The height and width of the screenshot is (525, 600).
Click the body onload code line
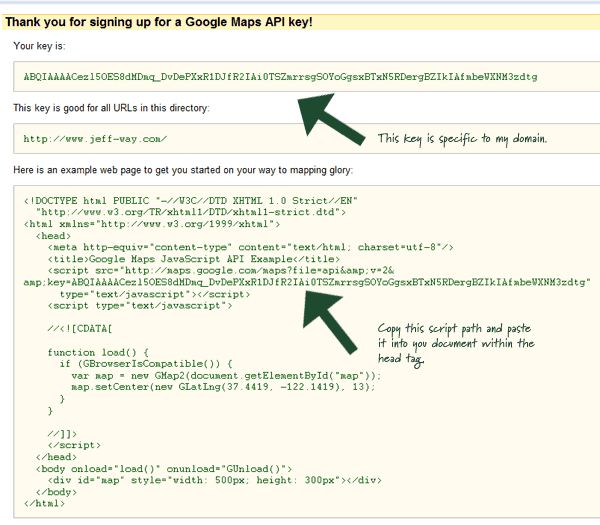click(x=164, y=469)
